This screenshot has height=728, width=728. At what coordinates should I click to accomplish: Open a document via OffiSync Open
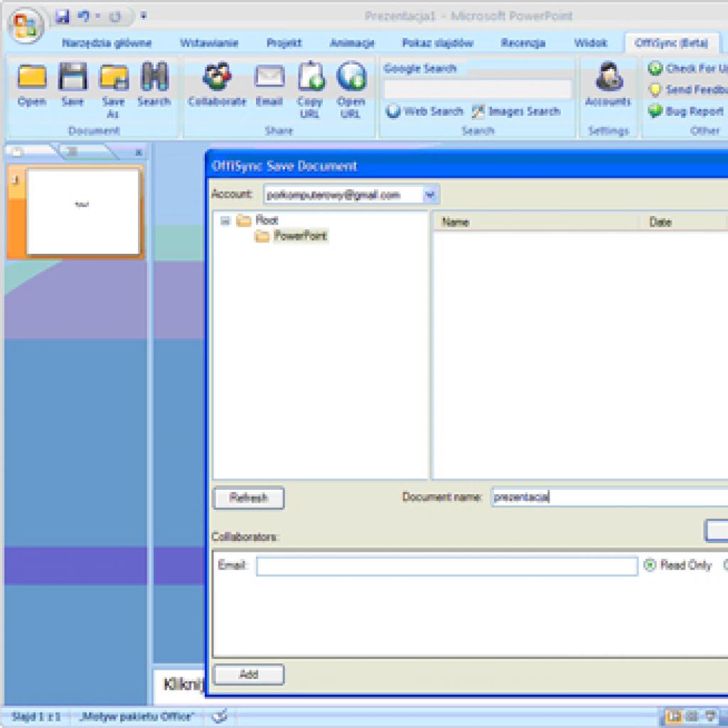point(31,85)
